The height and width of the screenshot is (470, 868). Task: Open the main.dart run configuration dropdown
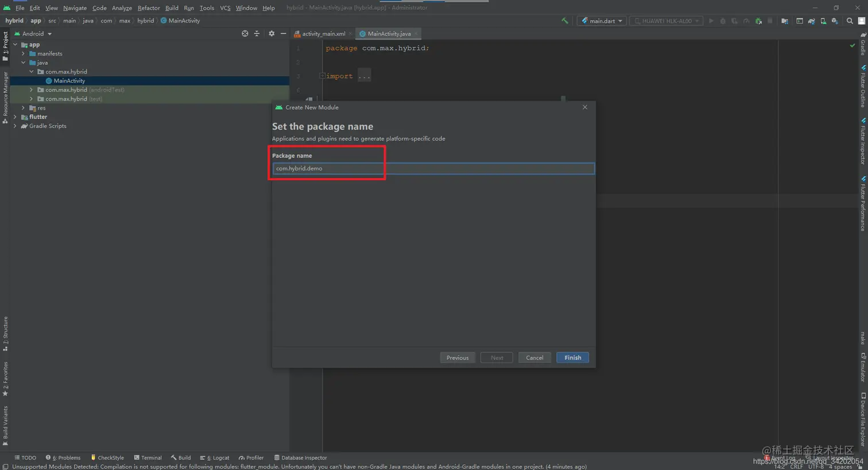point(601,21)
